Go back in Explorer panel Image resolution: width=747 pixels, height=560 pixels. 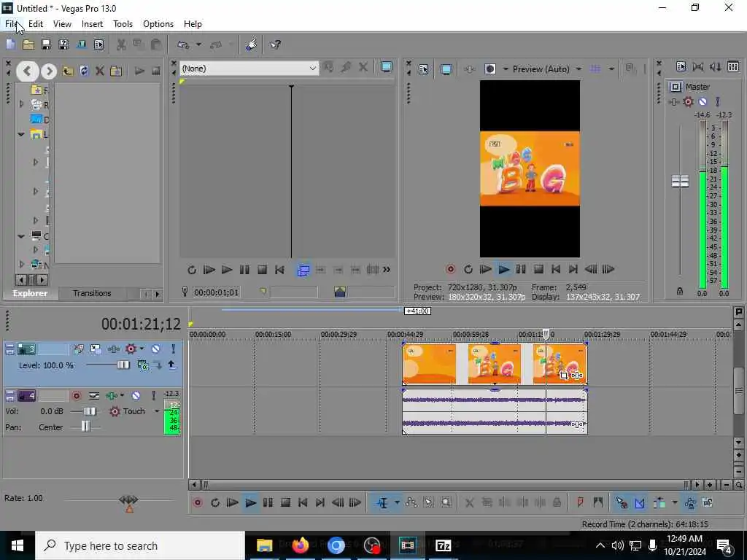point(27,71)
